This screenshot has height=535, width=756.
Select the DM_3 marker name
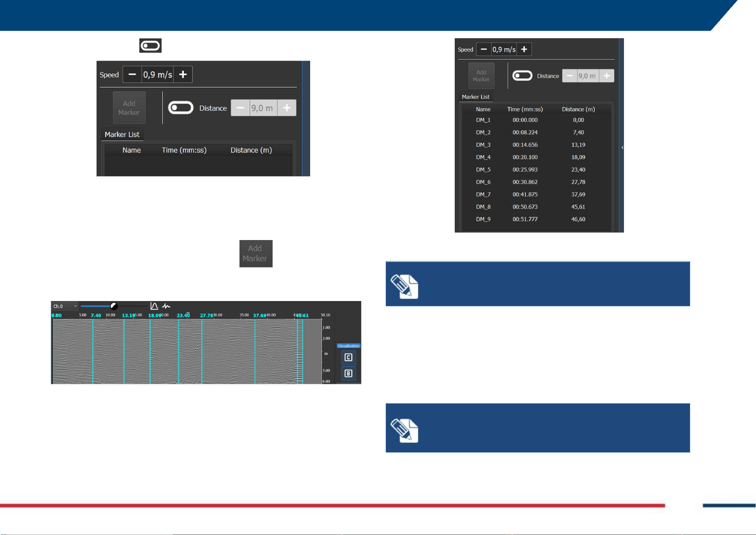coord(483,145)
